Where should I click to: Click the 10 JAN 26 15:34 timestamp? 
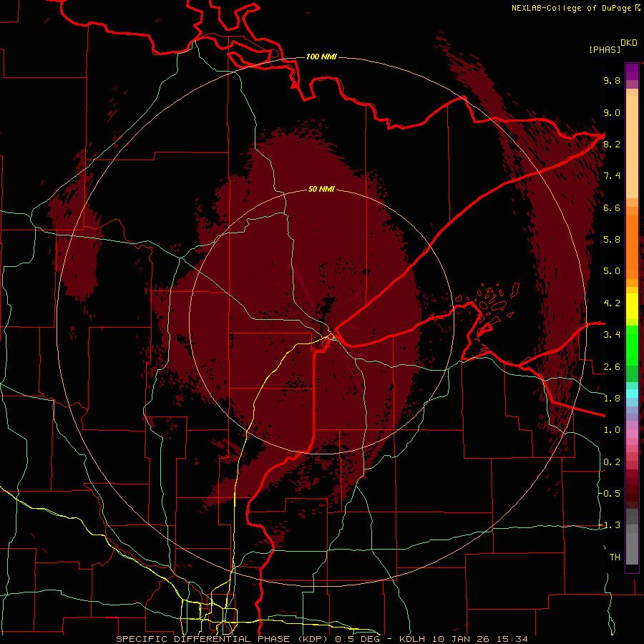click(479, 639)
